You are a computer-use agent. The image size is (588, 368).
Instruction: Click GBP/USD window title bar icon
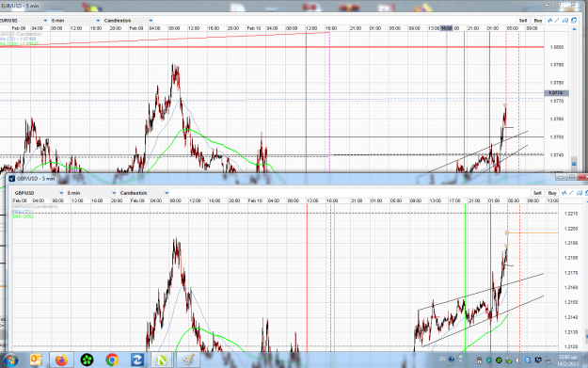click(11, 179)
